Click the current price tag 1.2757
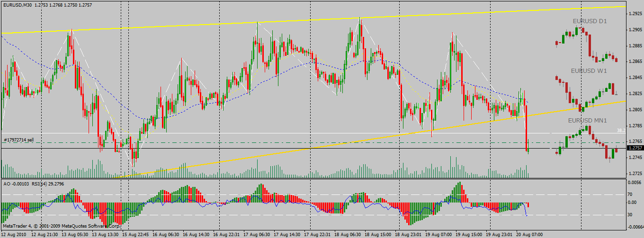The height and width of the screenshot is (238, 644). pyautogui.click(x=635, y=148)
